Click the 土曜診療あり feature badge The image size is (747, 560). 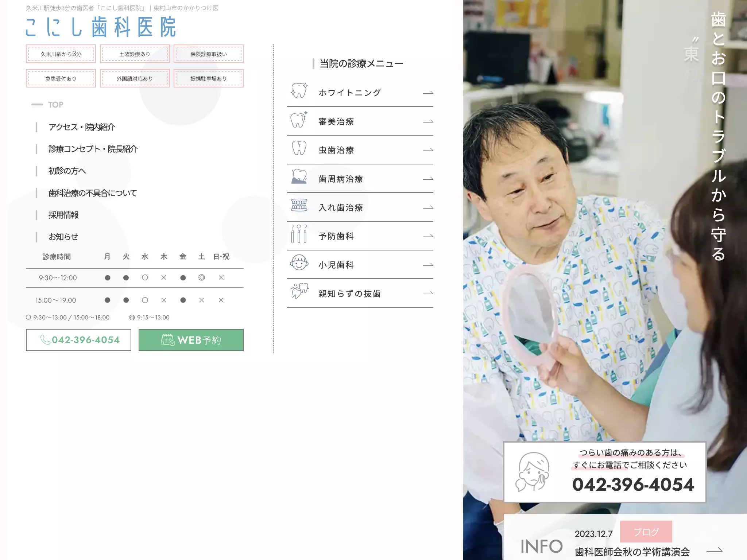tap(135, 54)
